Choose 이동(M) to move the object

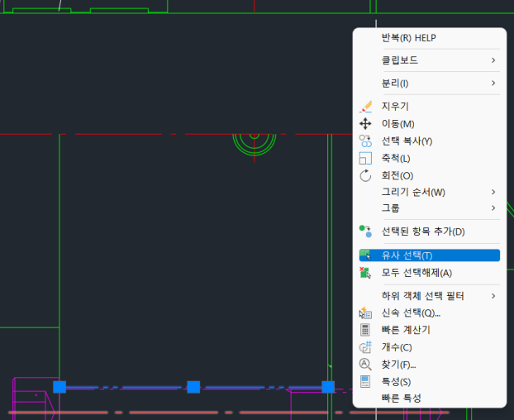(430, 124)
